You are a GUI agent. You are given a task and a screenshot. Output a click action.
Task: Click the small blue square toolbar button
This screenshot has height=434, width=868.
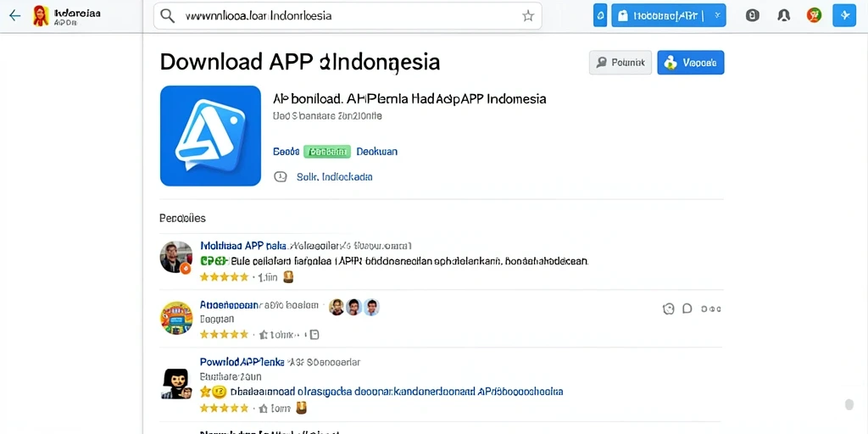click(x=600, y=15)
